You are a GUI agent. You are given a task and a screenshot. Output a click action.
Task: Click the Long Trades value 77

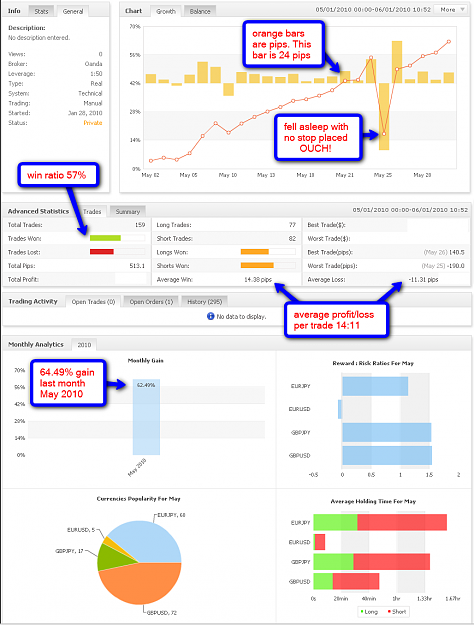pos(292,225)
